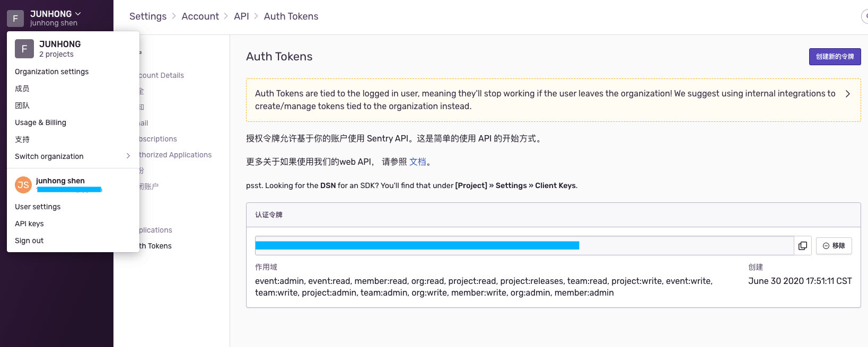Open the Switch organization submenu
This screenshot has height=347, width=868.
[x=72, y=156]
